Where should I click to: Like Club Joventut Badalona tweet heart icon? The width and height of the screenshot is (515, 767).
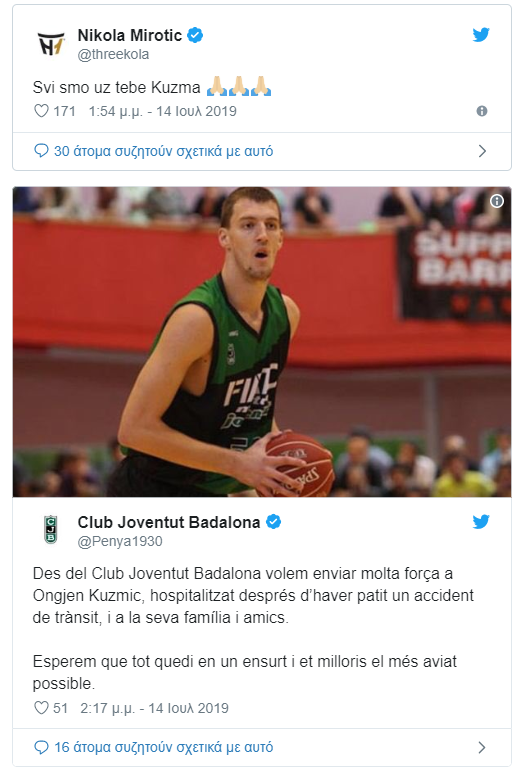[41, 707]
